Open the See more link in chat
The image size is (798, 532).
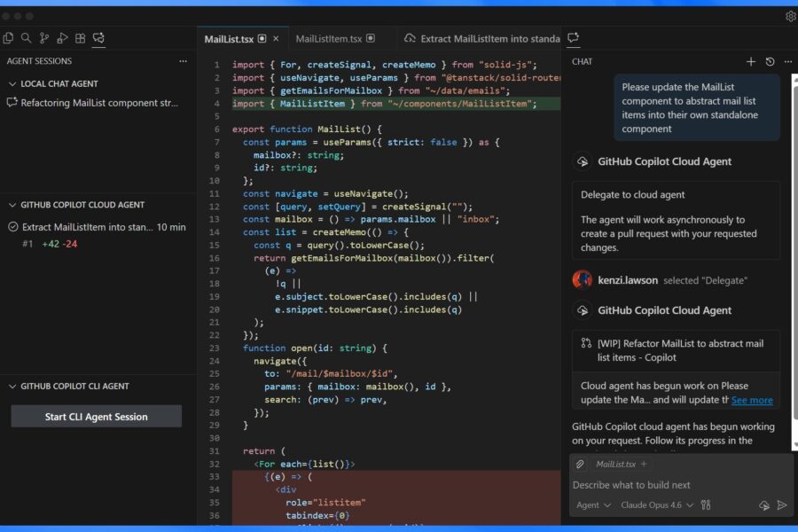(752, 400)
